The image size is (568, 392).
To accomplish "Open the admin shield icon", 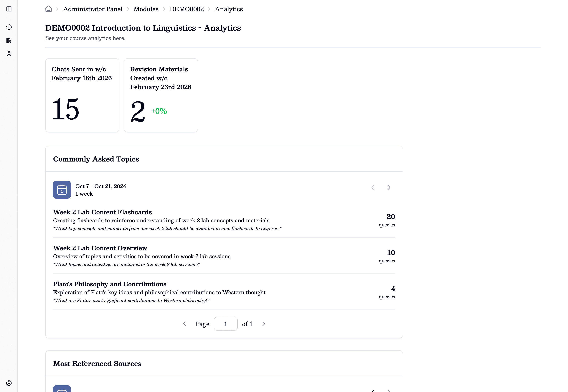I will [9, 54].
